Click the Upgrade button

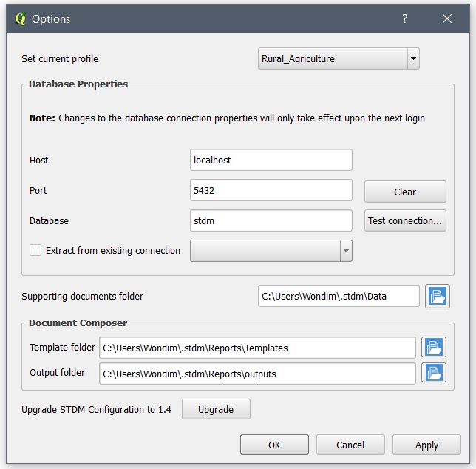(x=216, y=409)
